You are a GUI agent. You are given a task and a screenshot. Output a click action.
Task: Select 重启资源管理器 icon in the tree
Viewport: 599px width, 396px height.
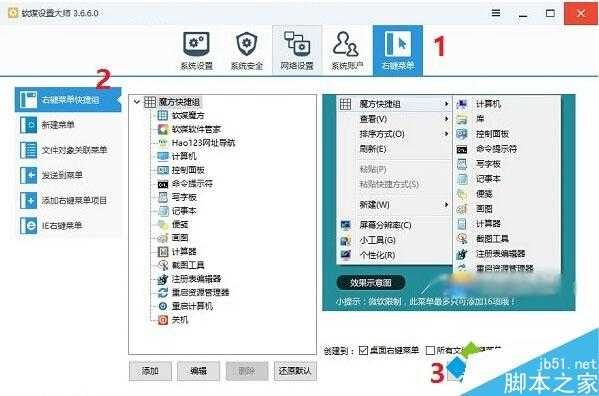click(163, 293)
